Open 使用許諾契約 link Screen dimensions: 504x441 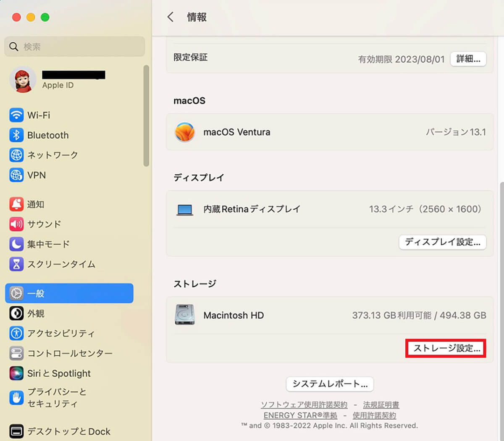[x=374, y=415]
